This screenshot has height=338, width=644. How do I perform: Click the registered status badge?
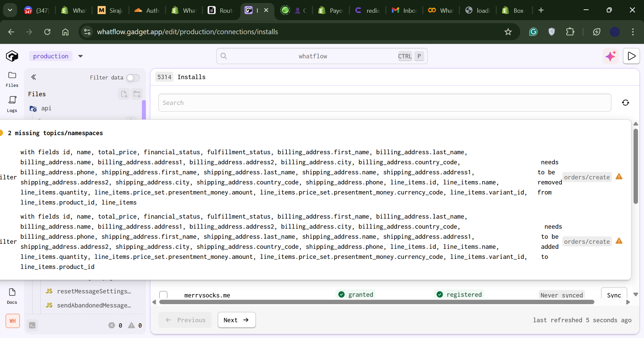click(459, 294)
